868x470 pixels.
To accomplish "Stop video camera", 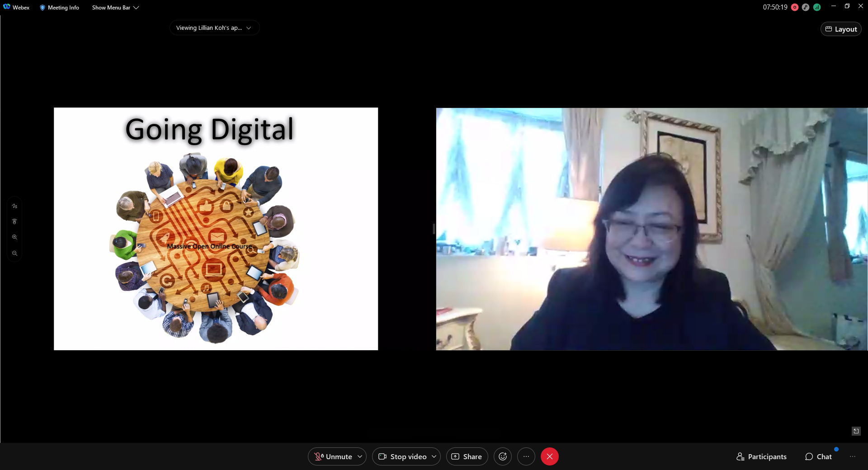I will [x=402, y=456].
